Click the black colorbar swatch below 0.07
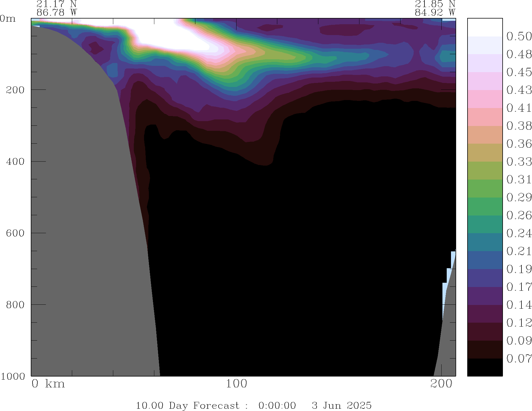The image size is (532, 411). pyautogui.click(x=485, y=367)
